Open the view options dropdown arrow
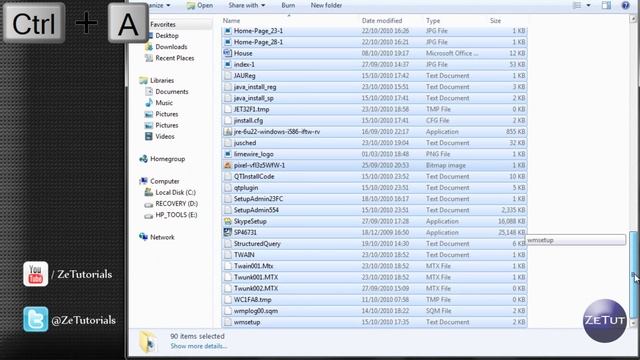This screenshot has width=640, height=360. [588, 5]
